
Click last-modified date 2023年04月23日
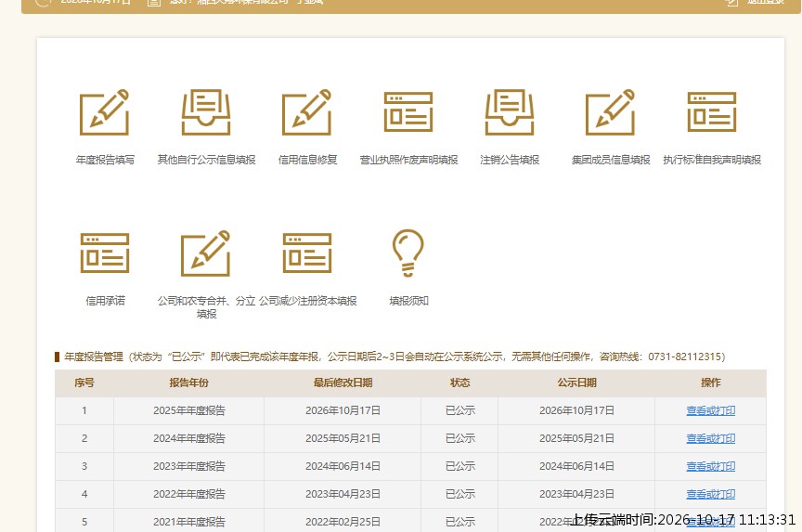point(343,494)
